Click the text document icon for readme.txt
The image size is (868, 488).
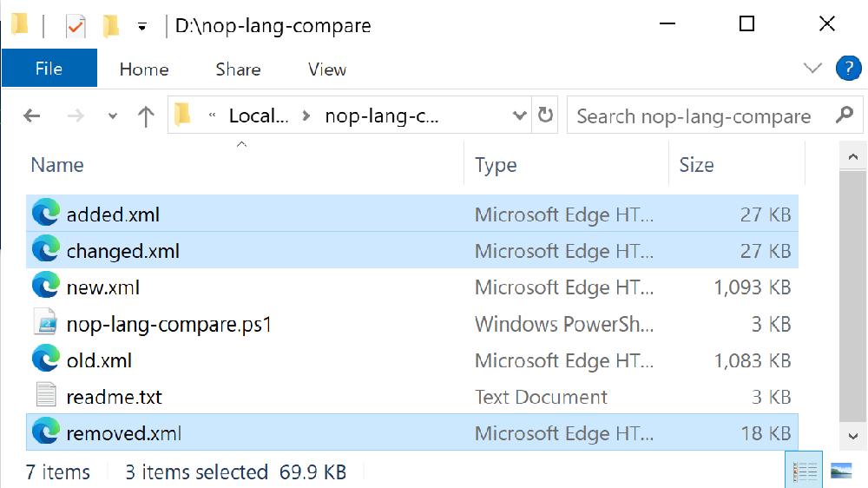click(46, 396)
